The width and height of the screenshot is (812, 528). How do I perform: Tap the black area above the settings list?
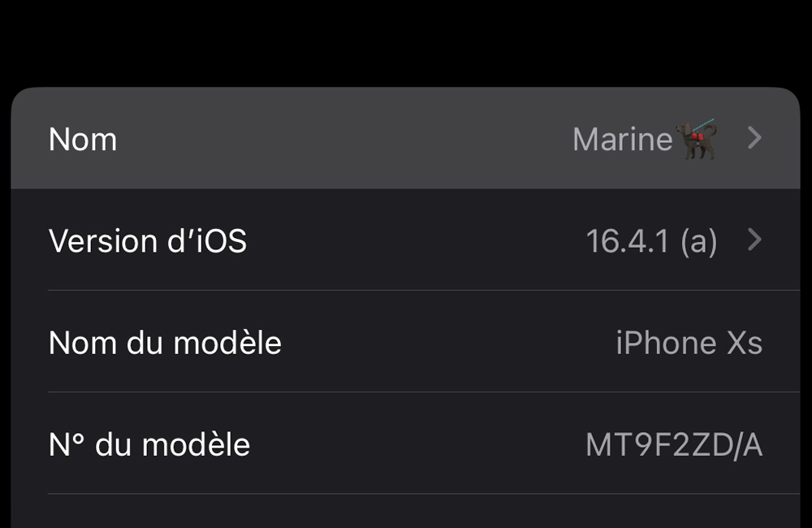[x=406, y=41]
